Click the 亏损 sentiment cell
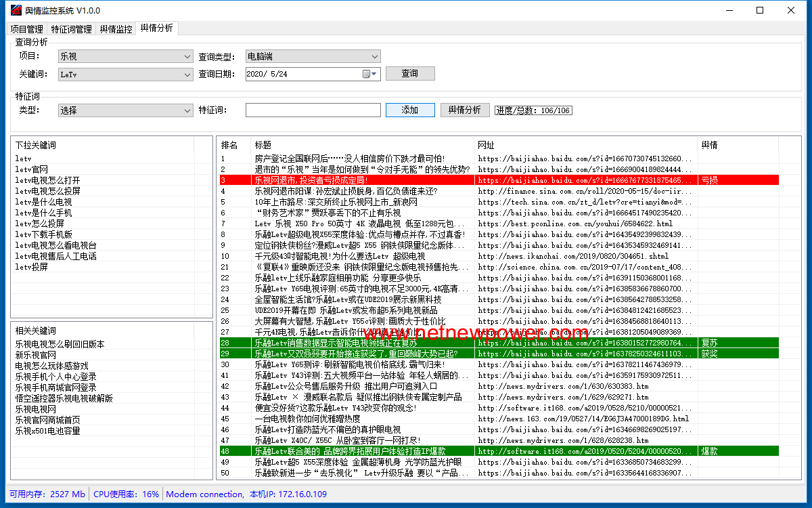This screenshot has width=812, height=508. tap(738, 180)
